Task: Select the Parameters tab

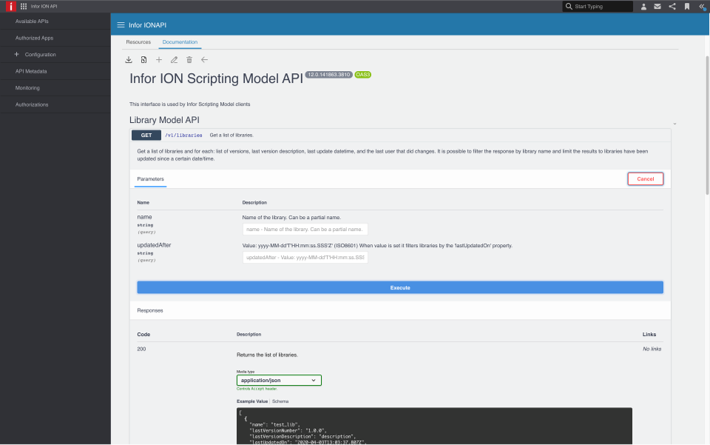Action: pyautogui.click(x=150, y=179)
